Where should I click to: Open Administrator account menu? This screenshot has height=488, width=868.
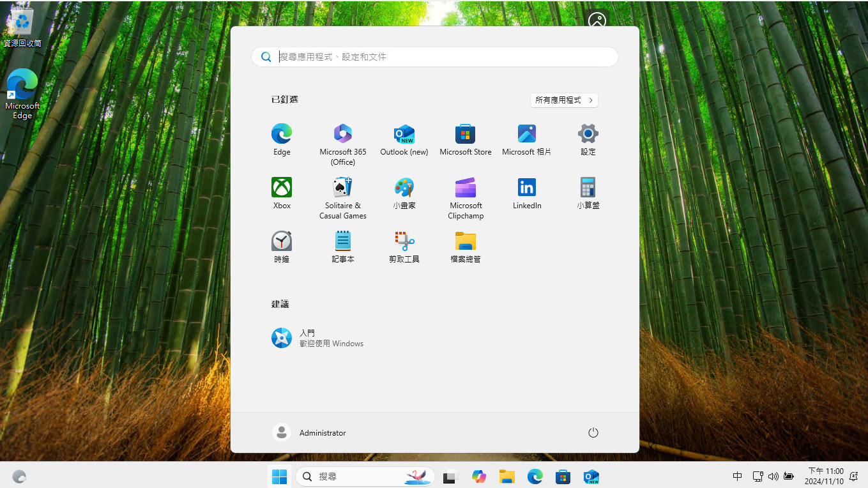[x=310, y=432]
